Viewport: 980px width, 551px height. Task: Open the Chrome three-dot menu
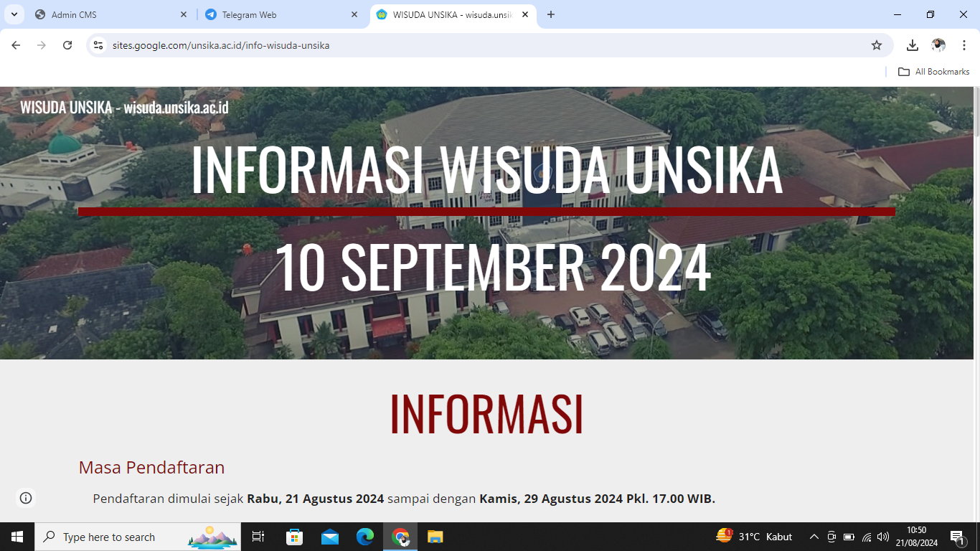964,45
